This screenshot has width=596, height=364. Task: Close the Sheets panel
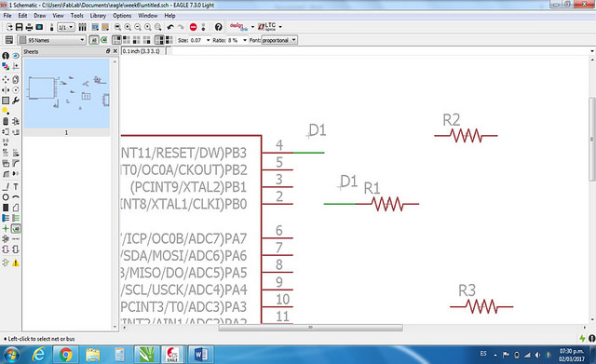coord(115,51)
